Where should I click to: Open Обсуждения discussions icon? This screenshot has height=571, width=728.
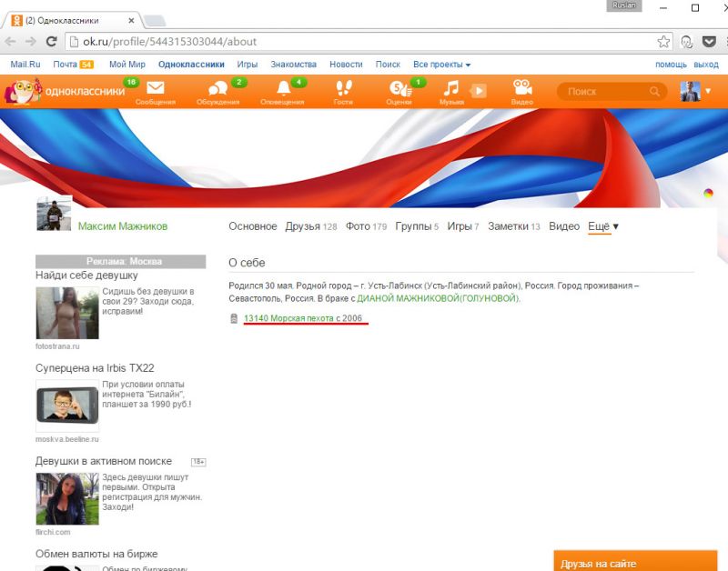(217, 89)
